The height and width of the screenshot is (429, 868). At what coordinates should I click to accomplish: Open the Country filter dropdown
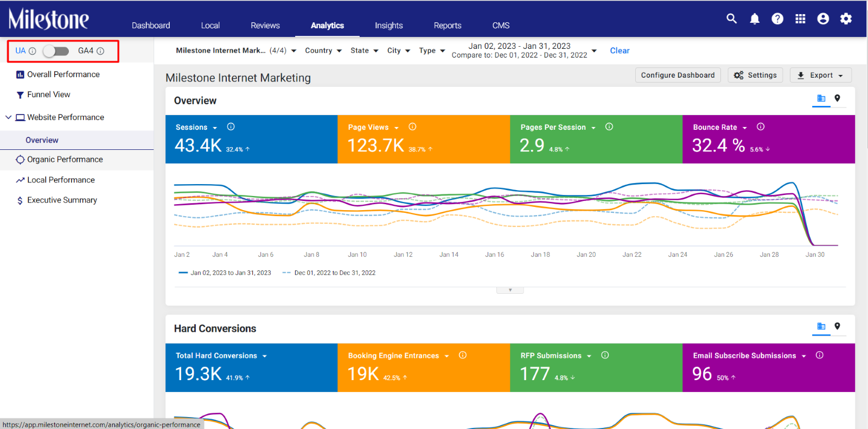323,51
